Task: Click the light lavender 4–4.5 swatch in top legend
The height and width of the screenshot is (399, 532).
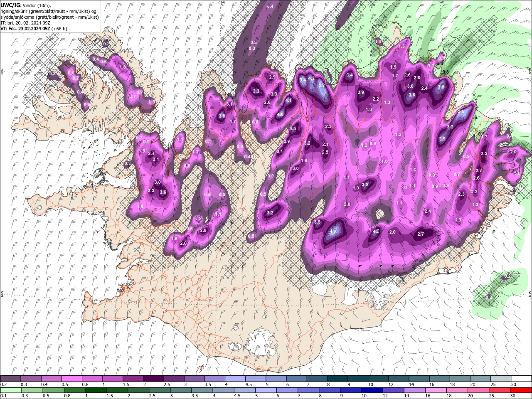Action: click(x=235, y=379)
